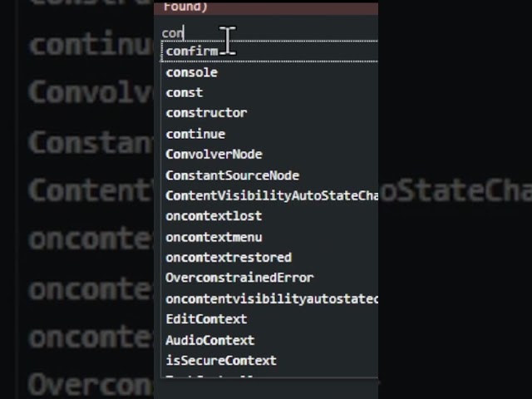Select 'isSecureContext' from the dropdown
532x399 pixels.
pyautogui.click(x=221, y=361)
